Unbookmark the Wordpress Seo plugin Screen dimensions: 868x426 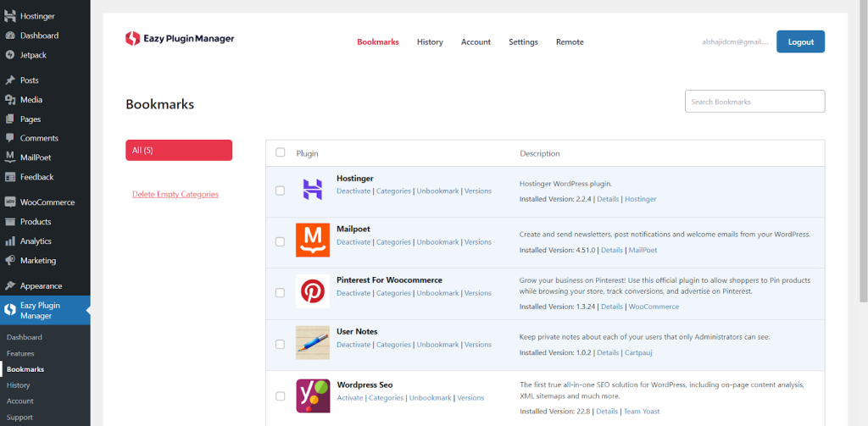[x=431, y=398]
